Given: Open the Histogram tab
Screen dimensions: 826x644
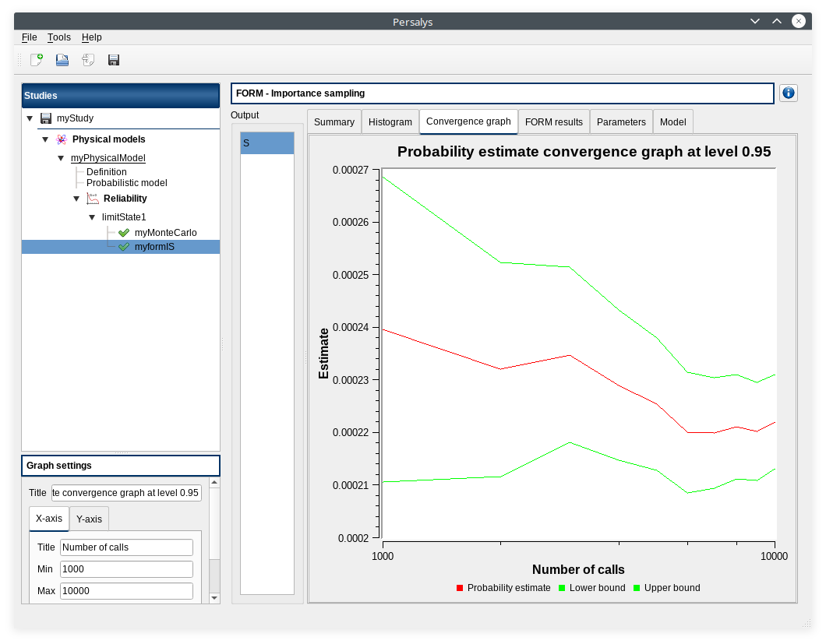Looking at the screenshot, I should coord(390,122).
